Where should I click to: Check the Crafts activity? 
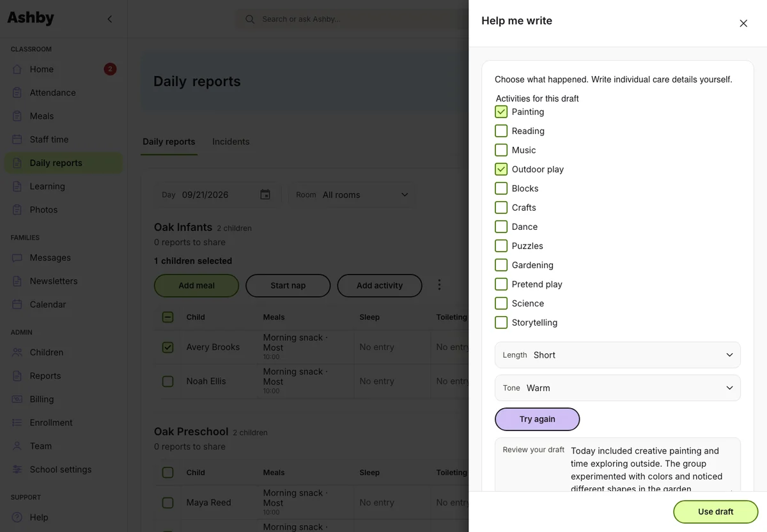pyautogui.click(x=501, y=208)
